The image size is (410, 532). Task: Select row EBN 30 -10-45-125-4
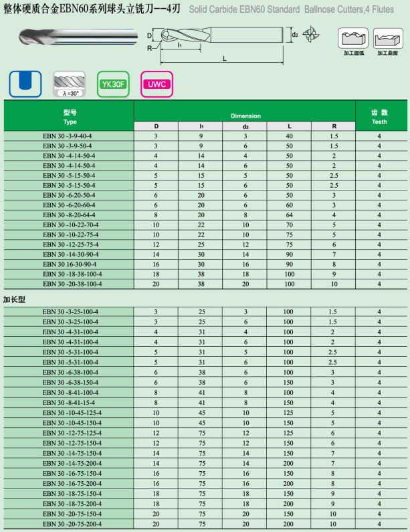click(x=205, y=412)
